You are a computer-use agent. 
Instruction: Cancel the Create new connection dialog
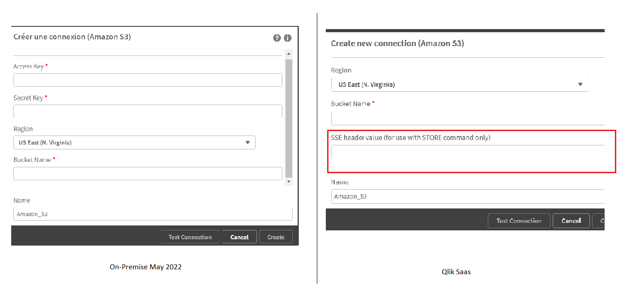(x=571, y=221)
